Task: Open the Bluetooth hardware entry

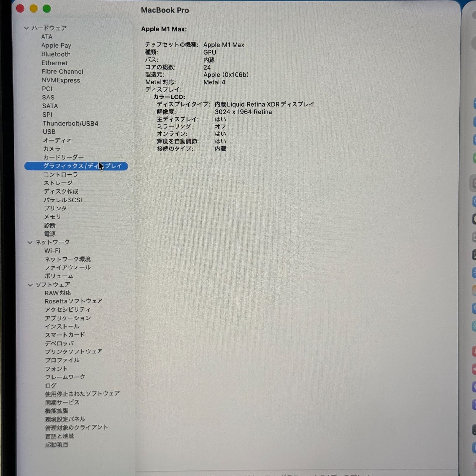Action: tap(56, 54)
